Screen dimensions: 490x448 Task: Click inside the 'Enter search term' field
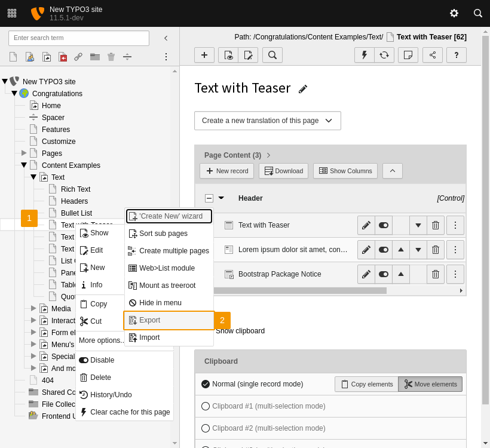pyautogui.click(x=78, y=38)
